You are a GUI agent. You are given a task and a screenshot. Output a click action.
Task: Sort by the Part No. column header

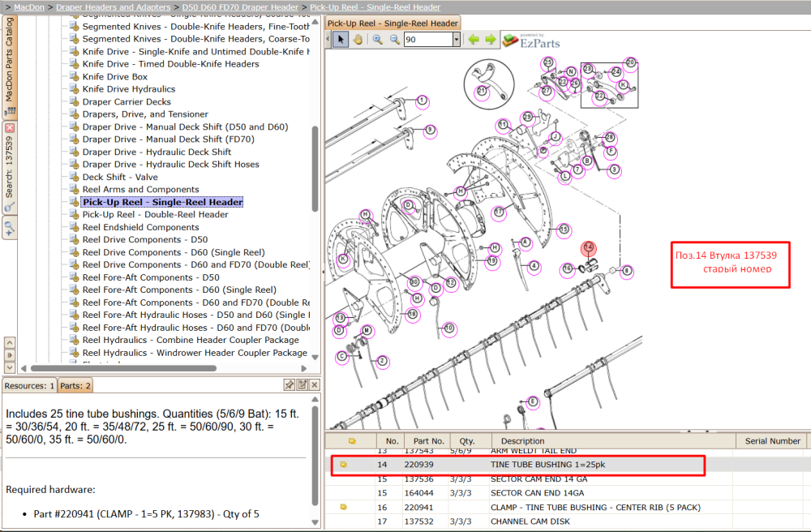click(x=429, y=441)
